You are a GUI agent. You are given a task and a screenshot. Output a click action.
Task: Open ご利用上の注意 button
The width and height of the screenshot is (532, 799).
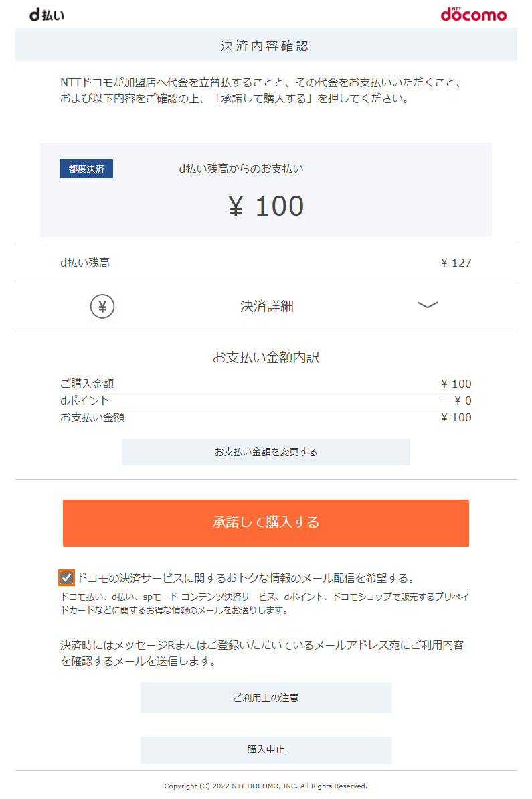(266, 698)
